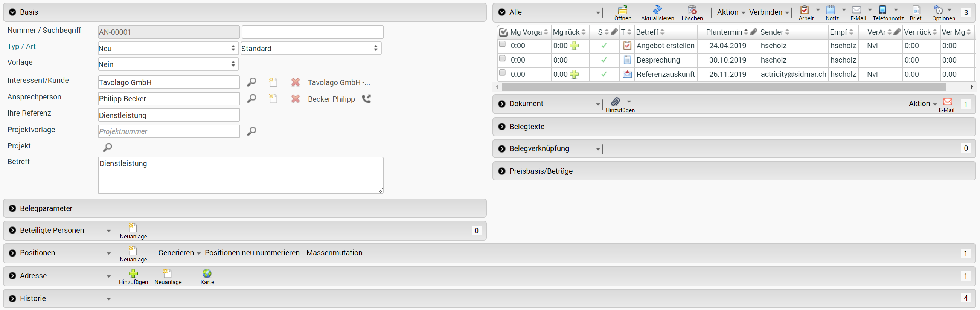Remove Philipp Becker contact with red X

(295, 99)
